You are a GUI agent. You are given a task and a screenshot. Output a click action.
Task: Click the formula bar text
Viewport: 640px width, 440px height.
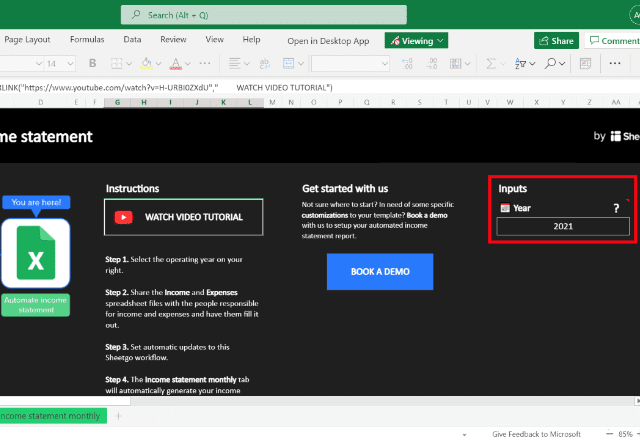167,87
